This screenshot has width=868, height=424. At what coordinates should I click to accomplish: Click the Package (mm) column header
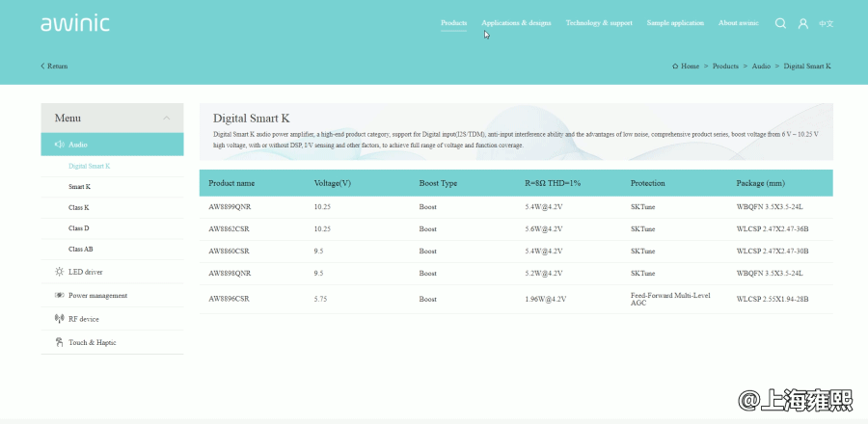[x=760, y=183]
